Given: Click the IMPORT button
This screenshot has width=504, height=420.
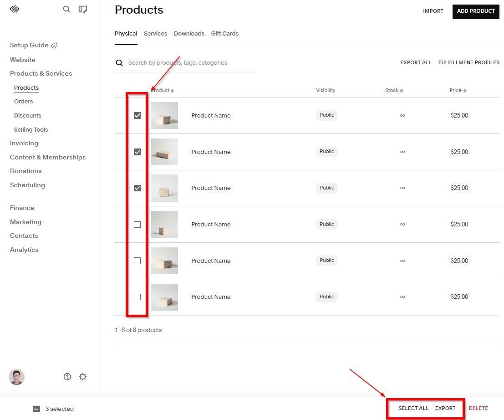Looking at the screenshot, I should coord(433,11).
